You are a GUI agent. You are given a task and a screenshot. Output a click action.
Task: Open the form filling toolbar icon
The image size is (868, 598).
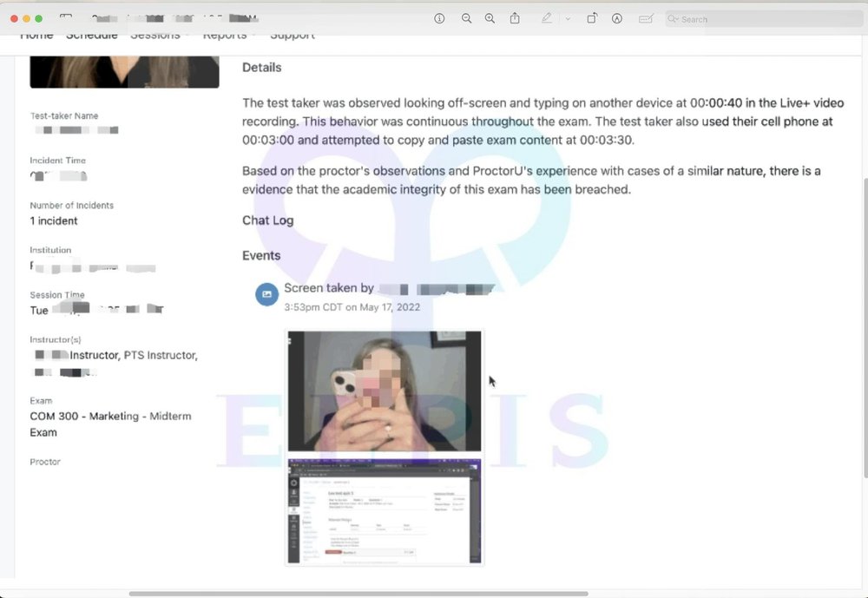pos(646,19)
